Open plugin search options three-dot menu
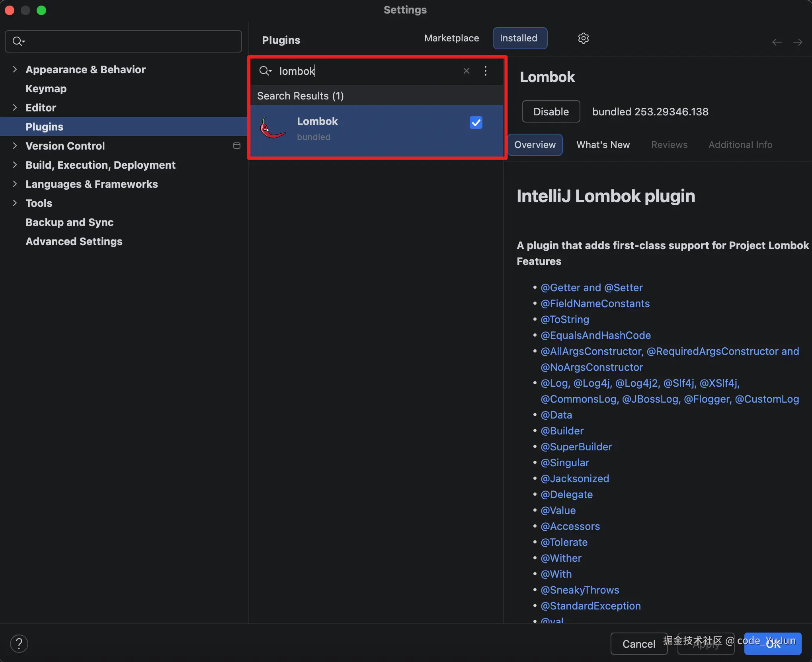This screenshot has height=662, width=812. [x=486, y=71]
